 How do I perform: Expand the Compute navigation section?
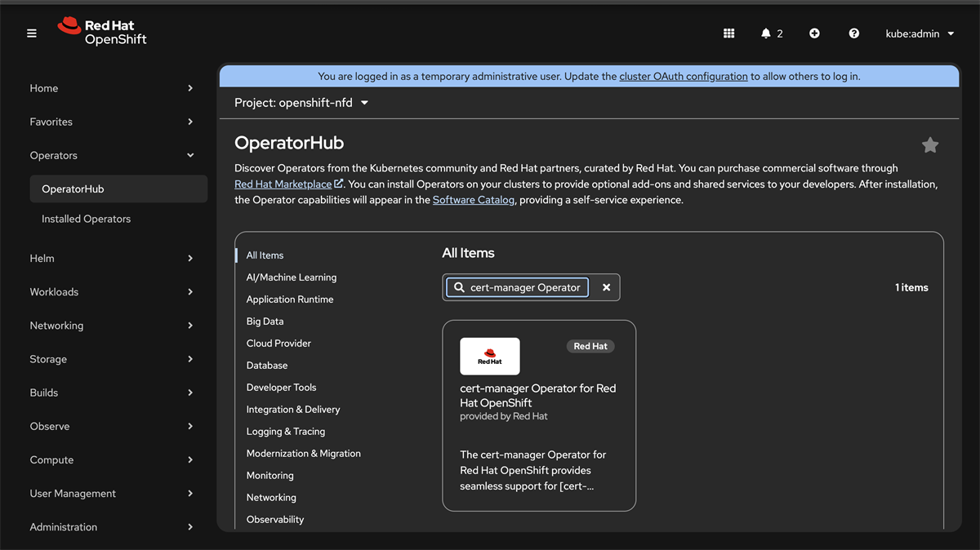111,459
